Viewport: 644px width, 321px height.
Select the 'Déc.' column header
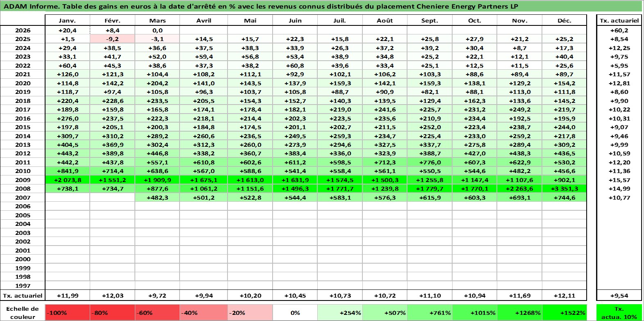[564, 20]
